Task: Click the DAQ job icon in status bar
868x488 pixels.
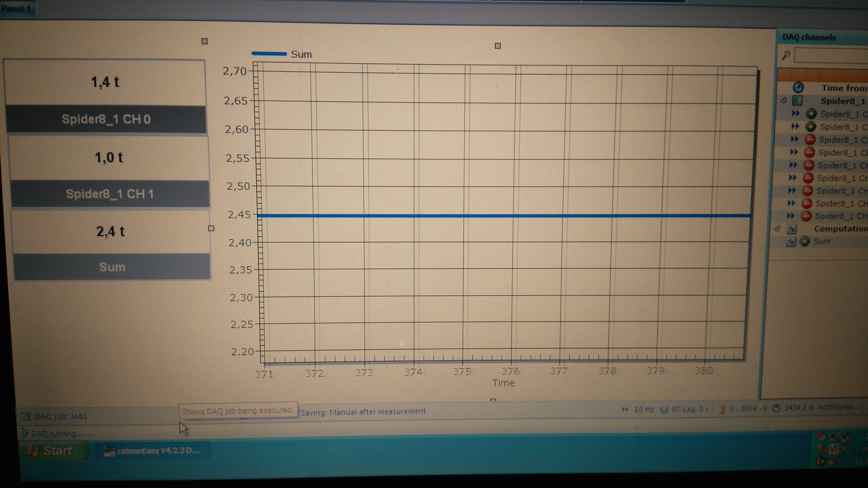Action: click(26, 416)
